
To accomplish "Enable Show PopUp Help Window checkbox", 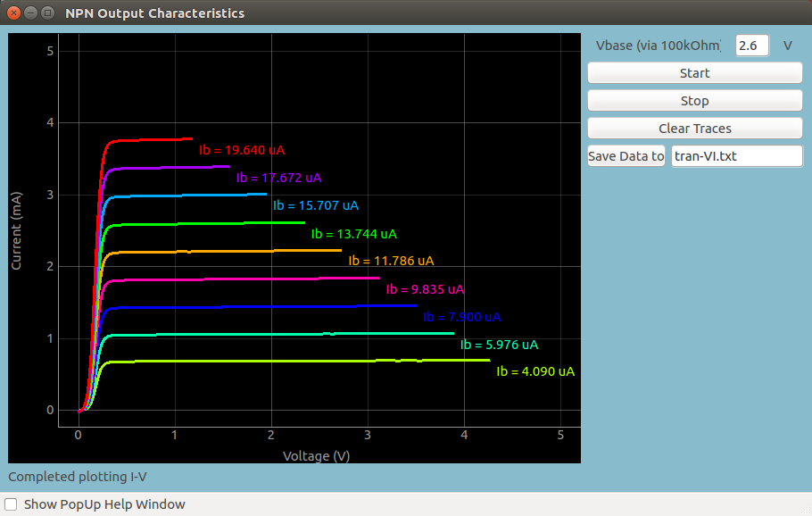I will pyautogui.click(x=12, y=504).
